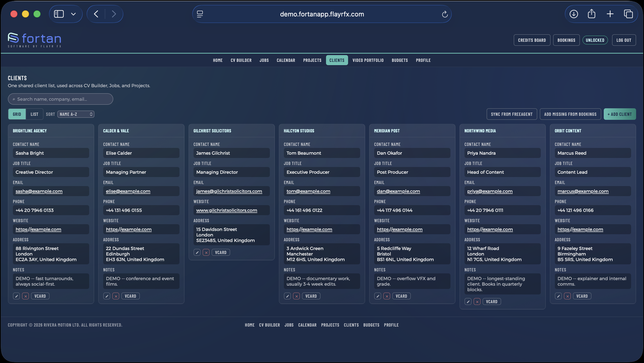This screenshot has height=363, width=644.
Task: Delete the Halcyon Studios client
Action: click(297, 296)
